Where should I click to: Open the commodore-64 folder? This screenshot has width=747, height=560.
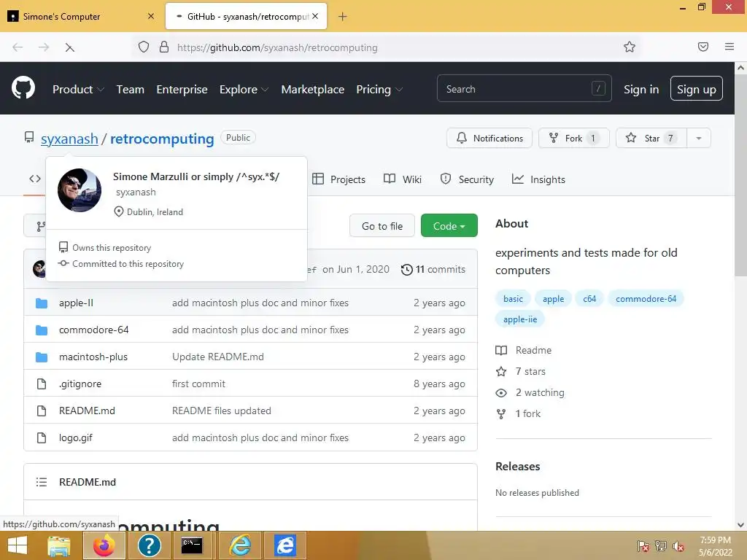click(94, 330)
